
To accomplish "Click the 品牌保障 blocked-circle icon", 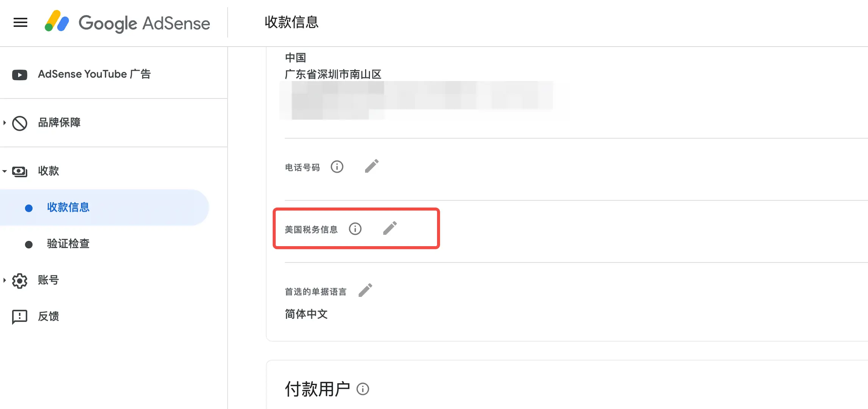I will point(20,123).
